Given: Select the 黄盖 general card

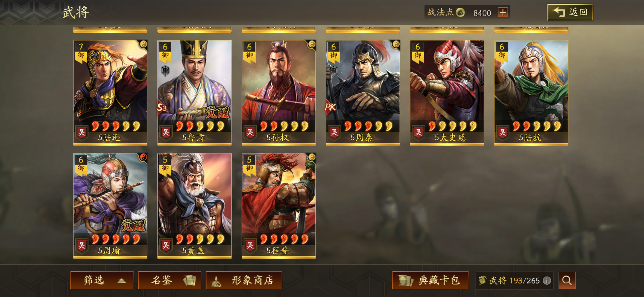Looking at the screenshot, I should click(194, 206).
